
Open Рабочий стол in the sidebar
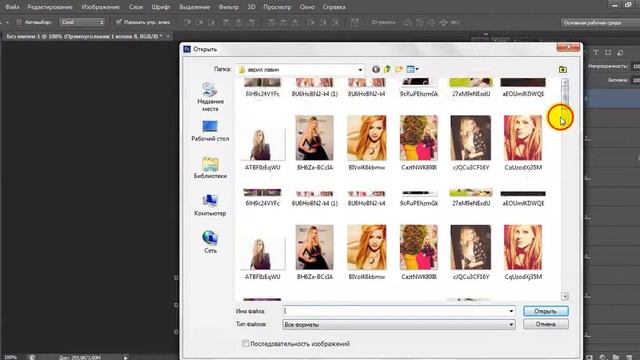[210, 131]
